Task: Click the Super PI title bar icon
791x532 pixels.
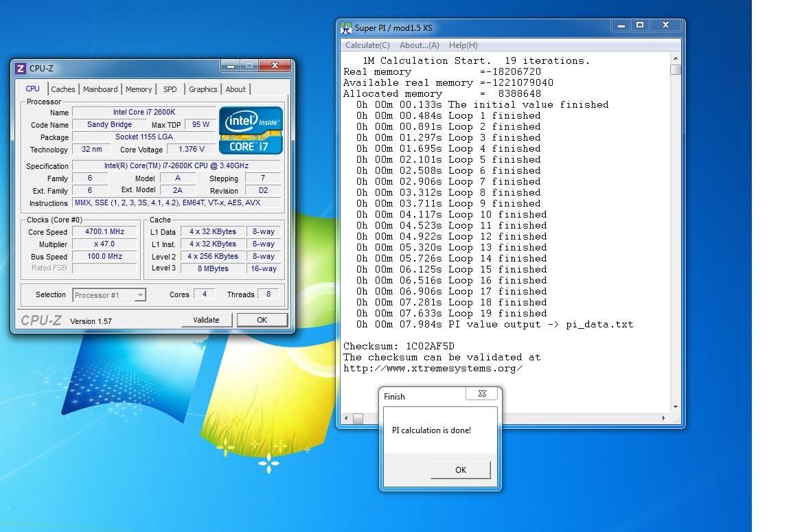Action: coord(345,27)
